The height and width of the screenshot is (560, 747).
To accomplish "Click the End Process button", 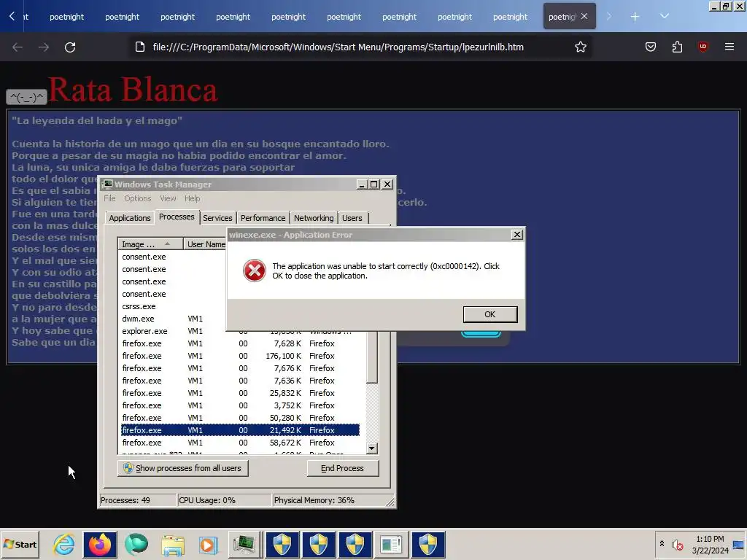I will pos(343,468).
